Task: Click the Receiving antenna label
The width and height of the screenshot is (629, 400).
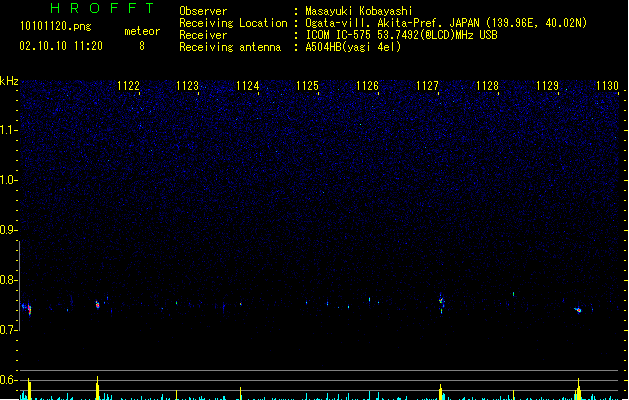Action: point(230,47)
